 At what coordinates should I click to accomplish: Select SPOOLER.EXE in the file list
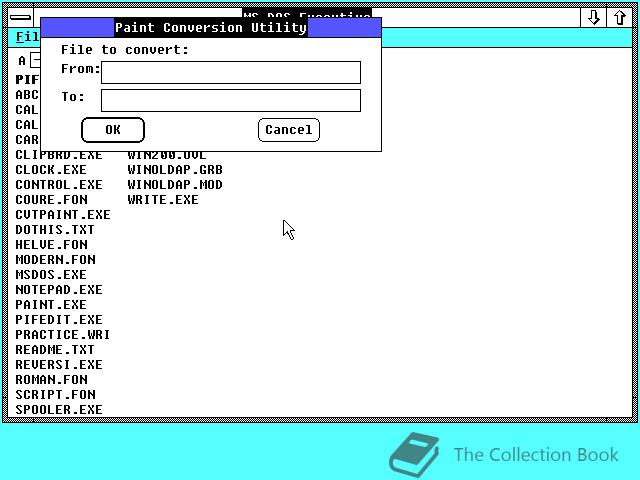[x=59, y=410]
